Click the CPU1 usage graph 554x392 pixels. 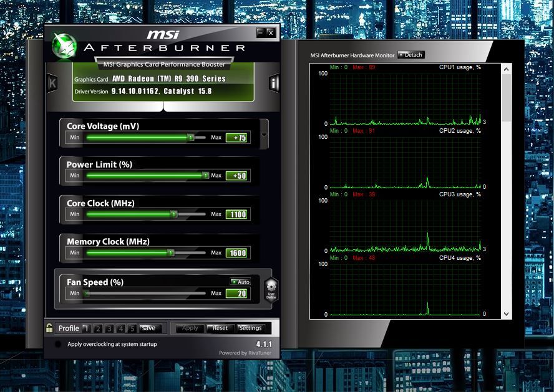(x=406, y=98)
